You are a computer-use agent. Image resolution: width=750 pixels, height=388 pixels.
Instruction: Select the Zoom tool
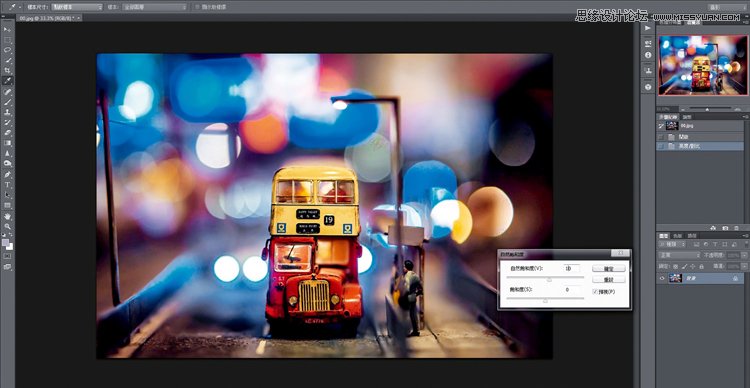(x=8, y=226)
